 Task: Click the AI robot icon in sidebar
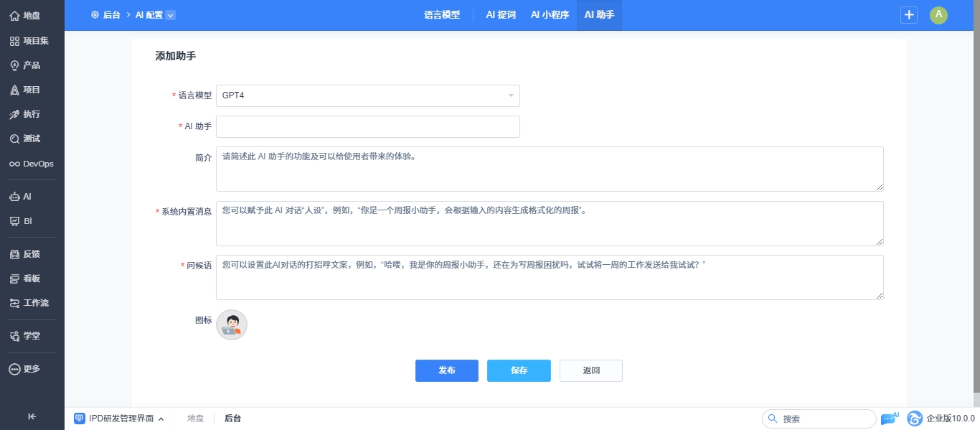point(14,196)
